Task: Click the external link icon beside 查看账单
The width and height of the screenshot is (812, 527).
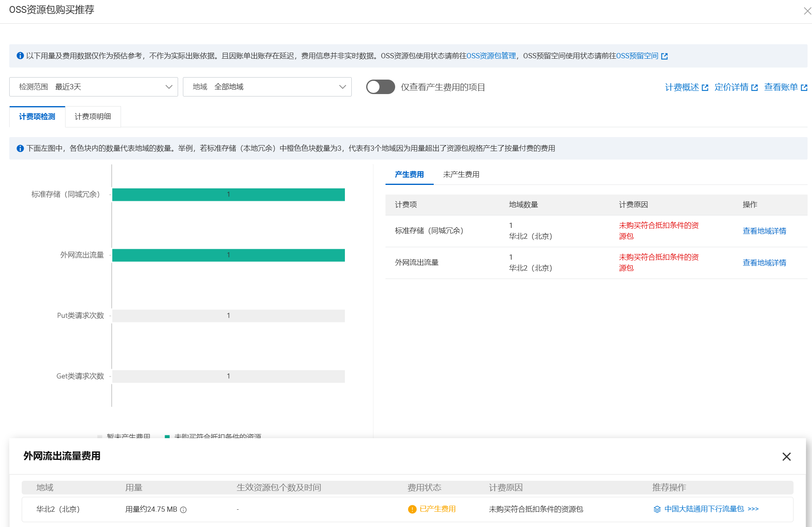Action: click(804, 87)
